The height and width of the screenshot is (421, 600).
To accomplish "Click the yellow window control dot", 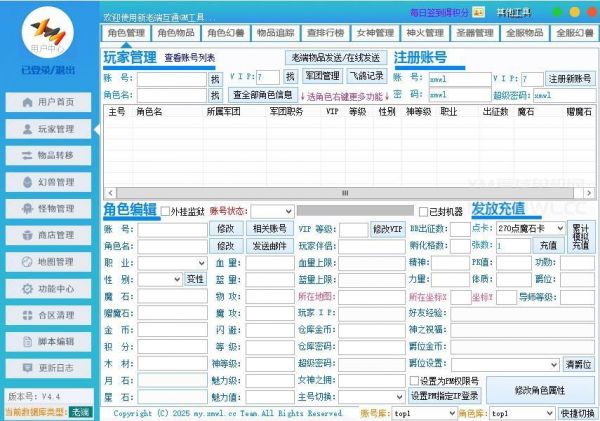I will coord(575,12).
